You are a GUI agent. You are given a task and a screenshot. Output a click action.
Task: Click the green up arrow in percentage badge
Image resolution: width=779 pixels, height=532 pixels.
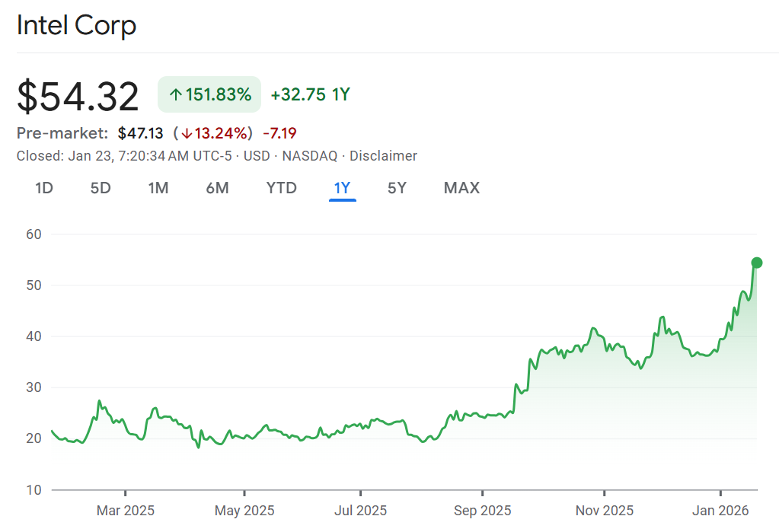pyautogui.click(x=175, y=95)
